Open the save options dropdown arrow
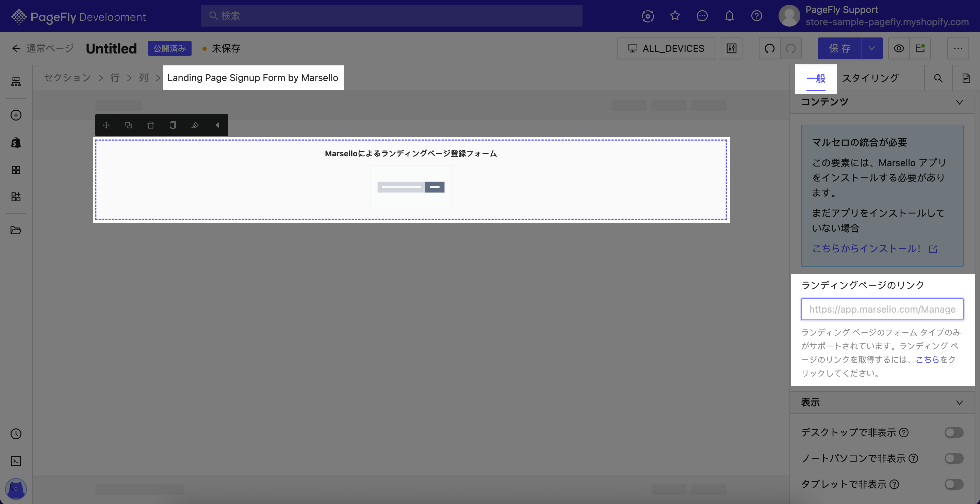The width and height of the screenshot is (980, 504). [871, 48]
